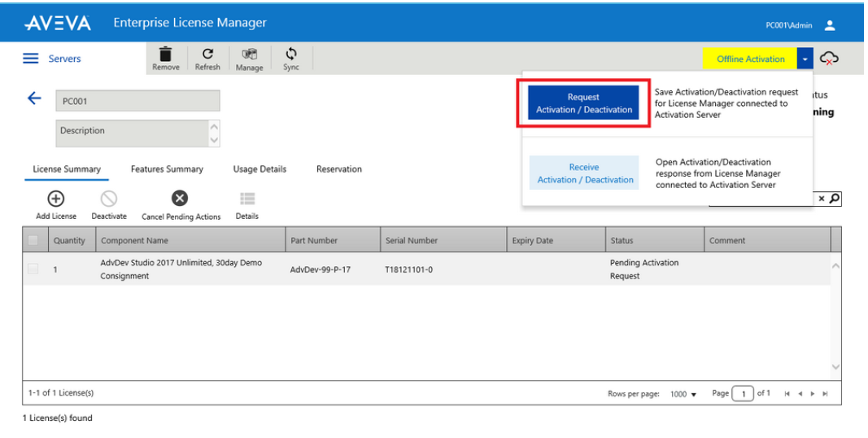
Task: Open the Manage tool
Action: [x=249, y=55]
